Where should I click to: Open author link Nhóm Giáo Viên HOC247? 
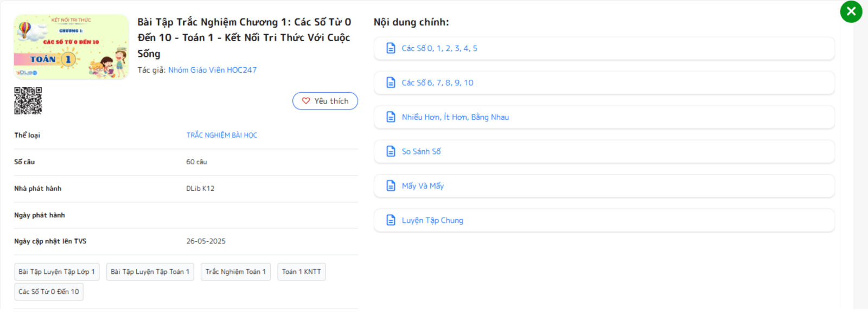pyautogui.click(x=212, y=70)
